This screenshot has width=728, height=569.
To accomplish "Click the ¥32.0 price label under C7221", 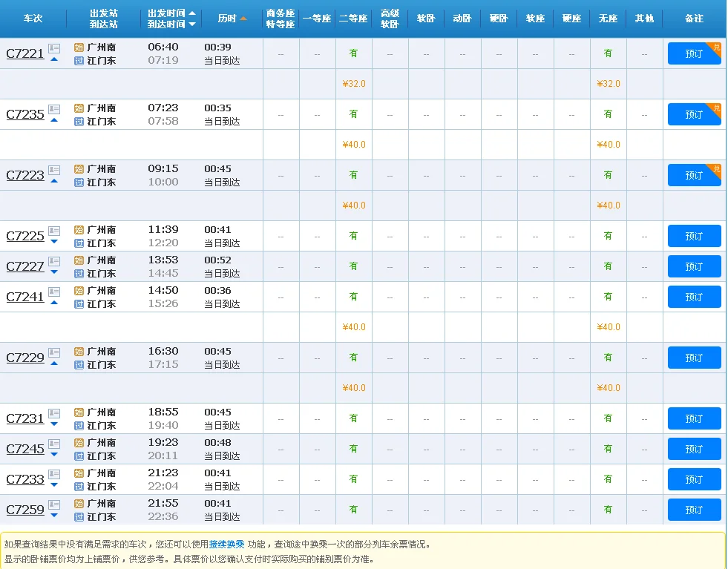I will point(354,84).
